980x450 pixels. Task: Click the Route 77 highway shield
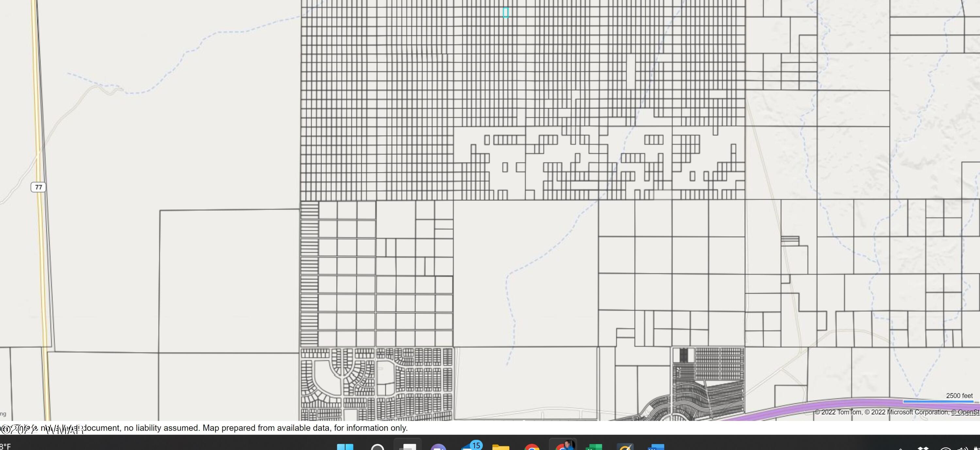tap(39, 187)
